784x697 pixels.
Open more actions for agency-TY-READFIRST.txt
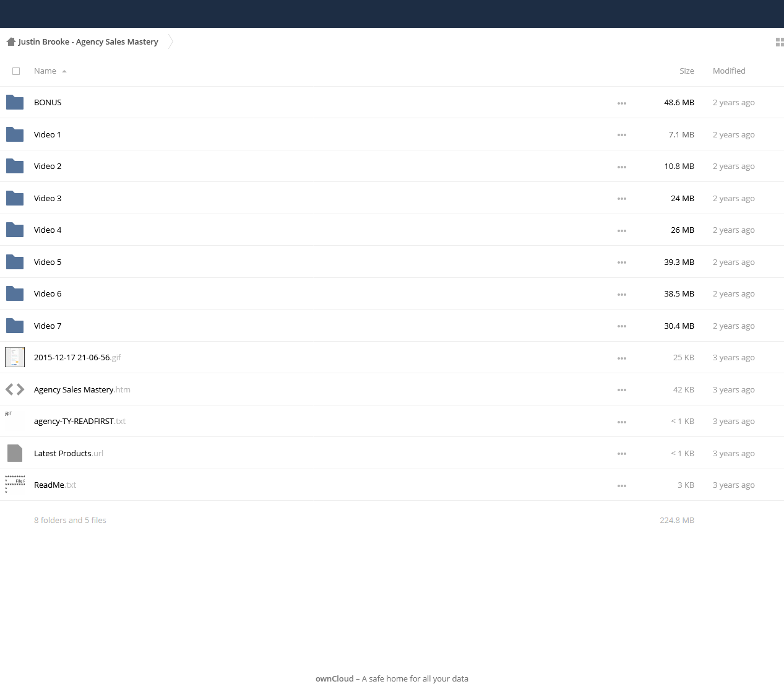click(x=622, y=422)
